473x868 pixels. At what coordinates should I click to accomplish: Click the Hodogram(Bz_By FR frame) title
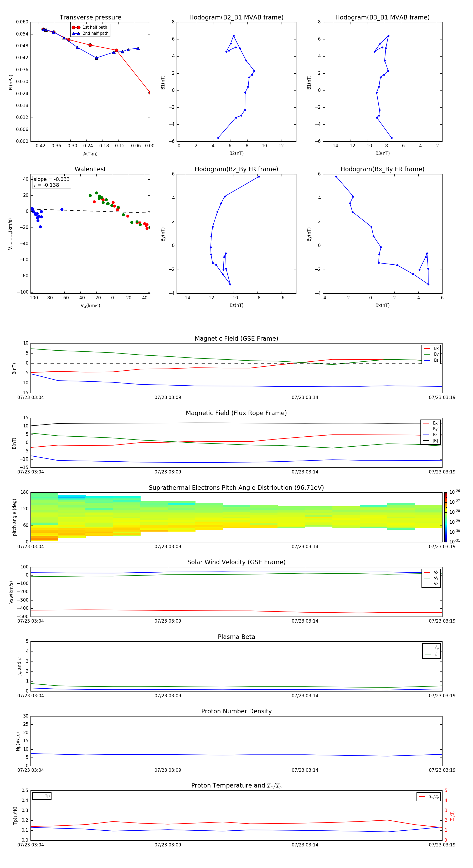pos(236,169)
